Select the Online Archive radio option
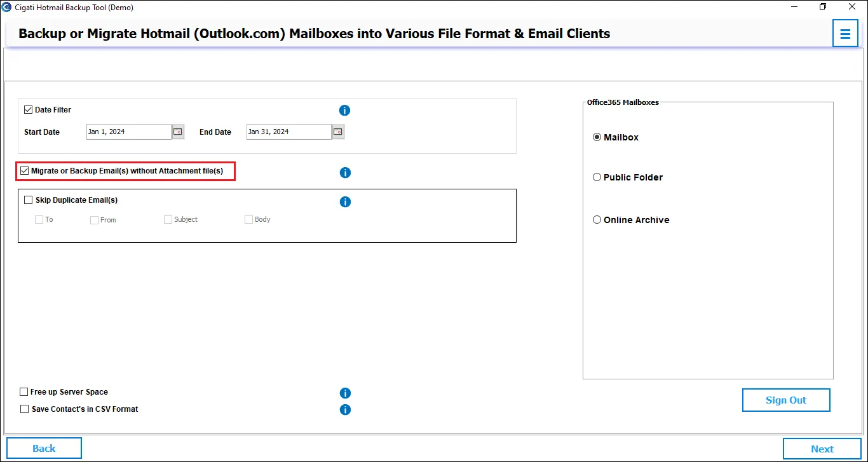868x462 pixels. click(597, 220)
